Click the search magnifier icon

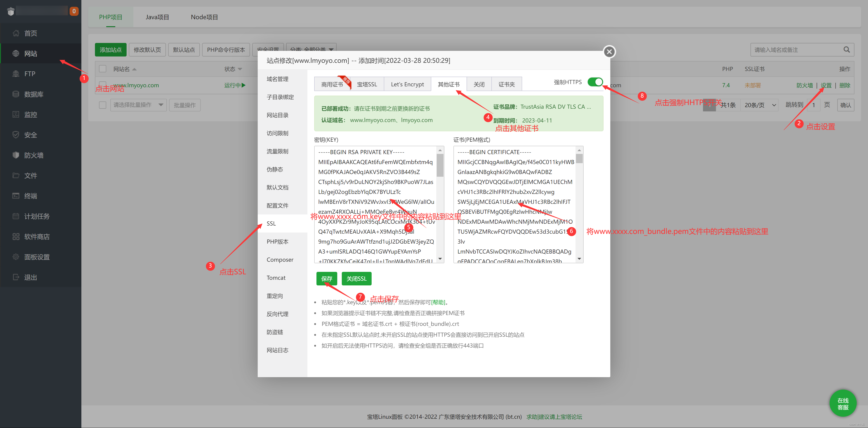click(847, 49)
